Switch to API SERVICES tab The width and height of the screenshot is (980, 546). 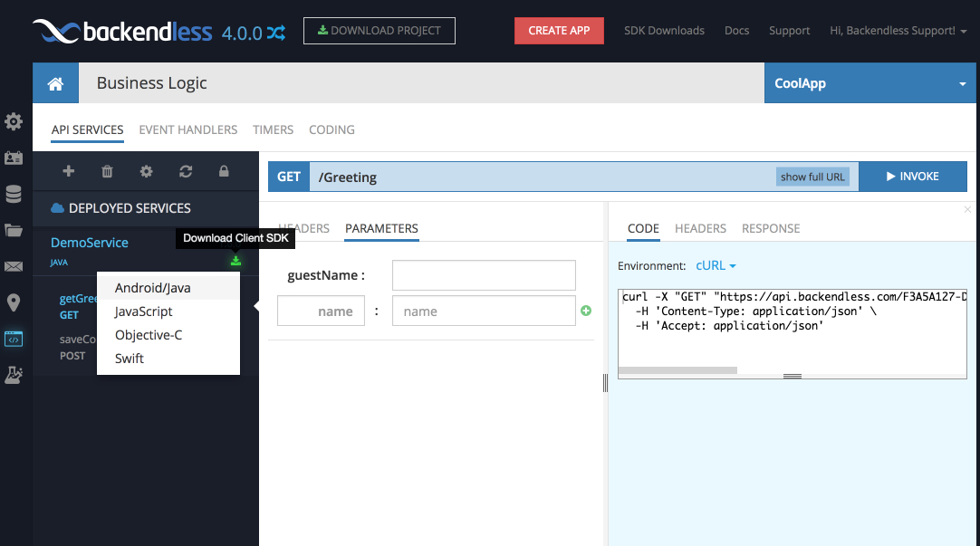88,130
